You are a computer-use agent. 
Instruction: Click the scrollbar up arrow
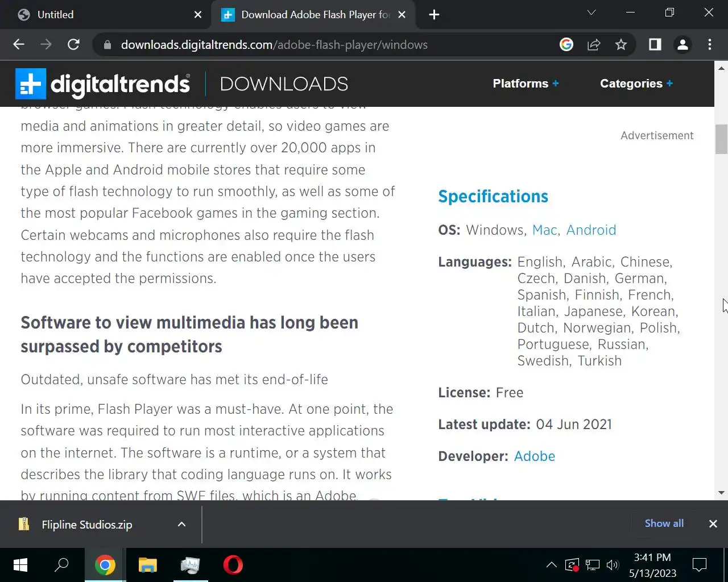721,67
